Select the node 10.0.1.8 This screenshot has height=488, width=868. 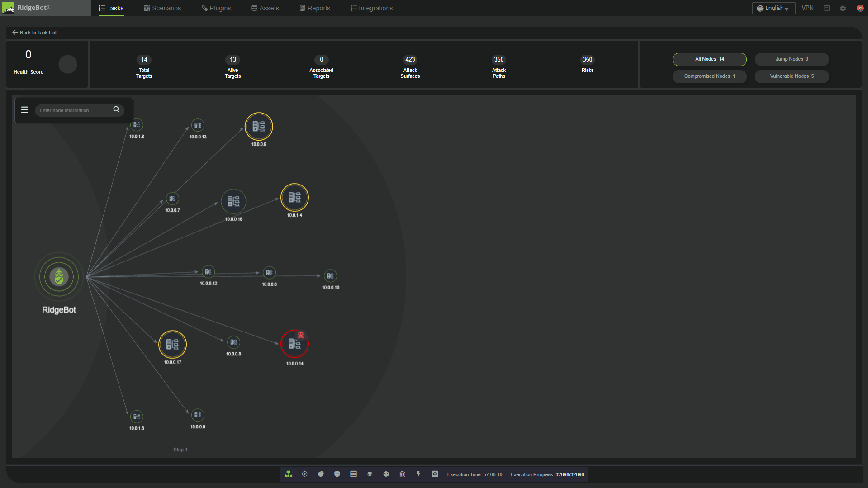(137, 125)
